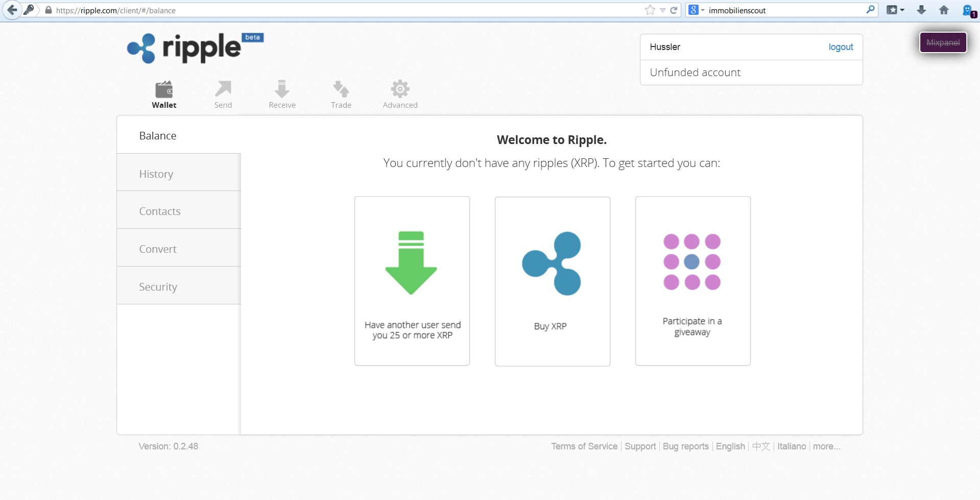Screen dimensions: 980x500
Task: Expand the URL history dropdown arrow
Action: (662, 10)
